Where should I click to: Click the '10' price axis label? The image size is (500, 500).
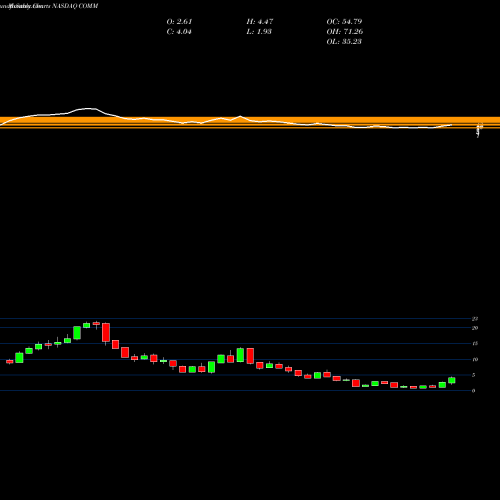tap(475, 359)
